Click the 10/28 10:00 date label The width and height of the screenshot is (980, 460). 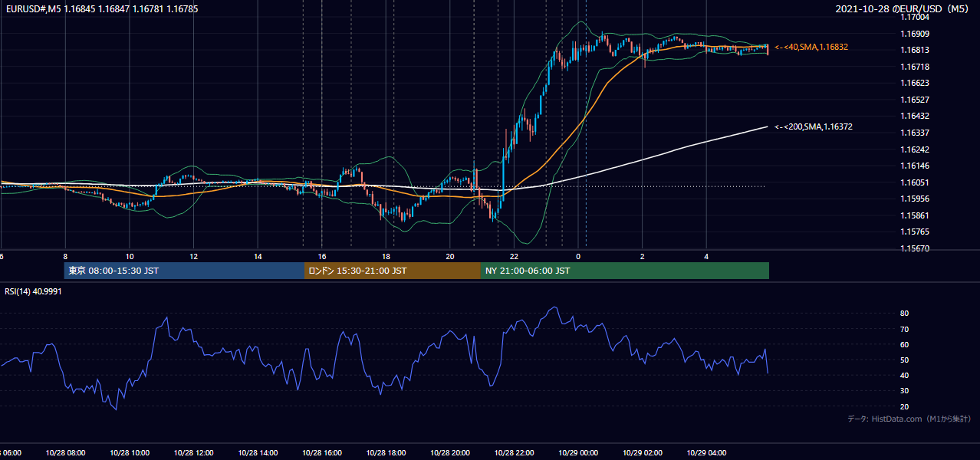point(130,453)
